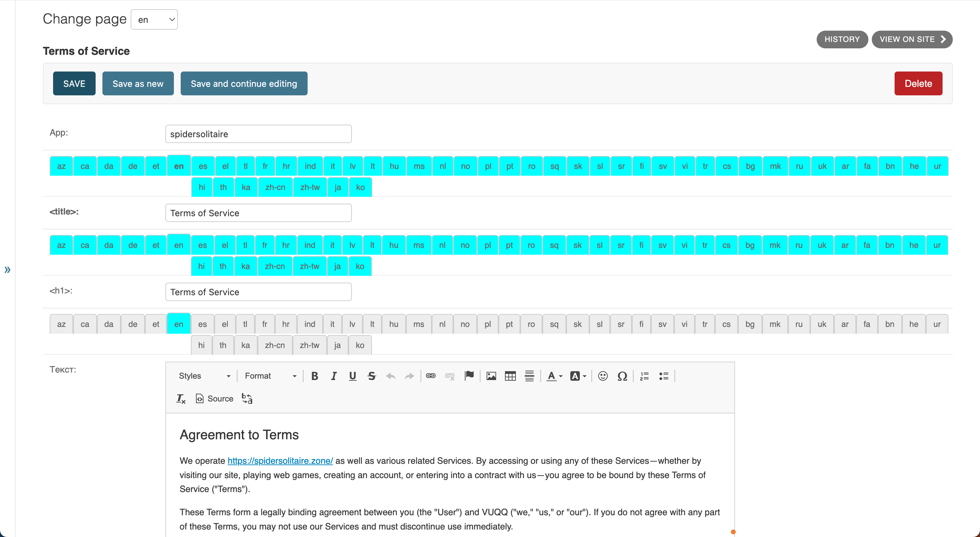Open the spidersolitaire.zone link in text

pyautogui.click(x=280, y=460)
